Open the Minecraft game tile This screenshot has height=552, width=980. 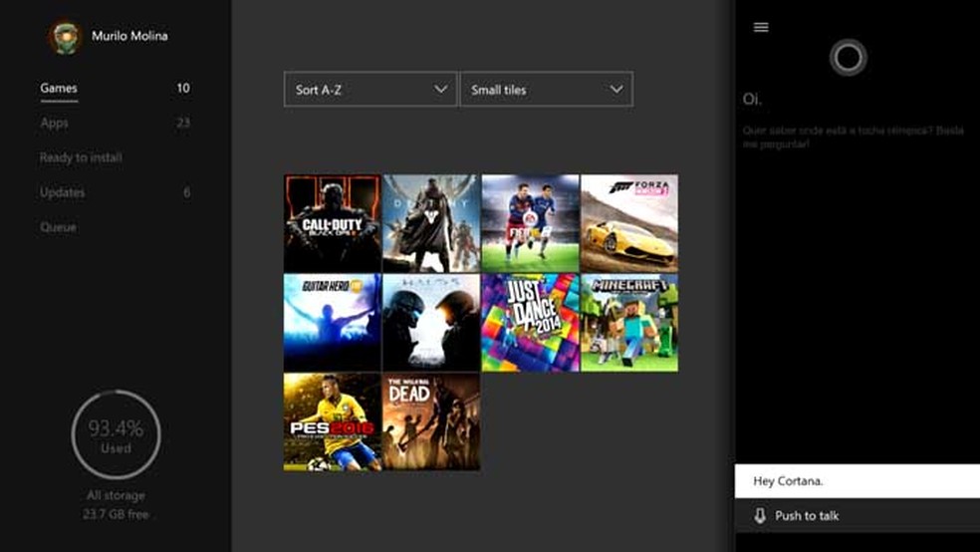(629, 323)
